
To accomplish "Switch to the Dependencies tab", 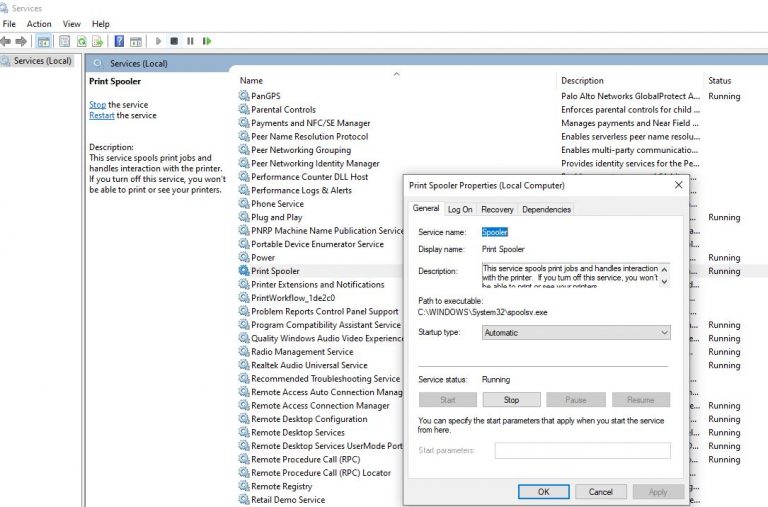I will 546,209.
